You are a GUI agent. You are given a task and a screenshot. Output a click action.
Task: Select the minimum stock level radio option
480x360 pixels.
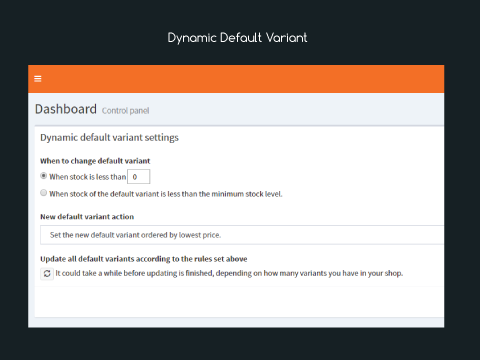[x=43, y=193]
